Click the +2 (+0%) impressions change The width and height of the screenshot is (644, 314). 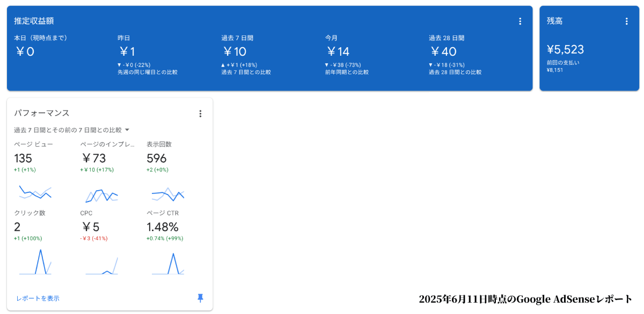tap(158, 170)
